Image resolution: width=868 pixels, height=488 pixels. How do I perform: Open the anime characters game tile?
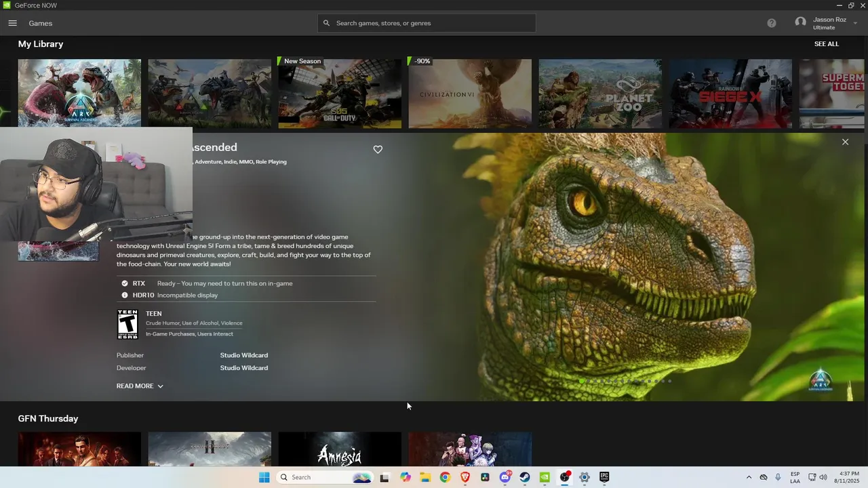470,449
